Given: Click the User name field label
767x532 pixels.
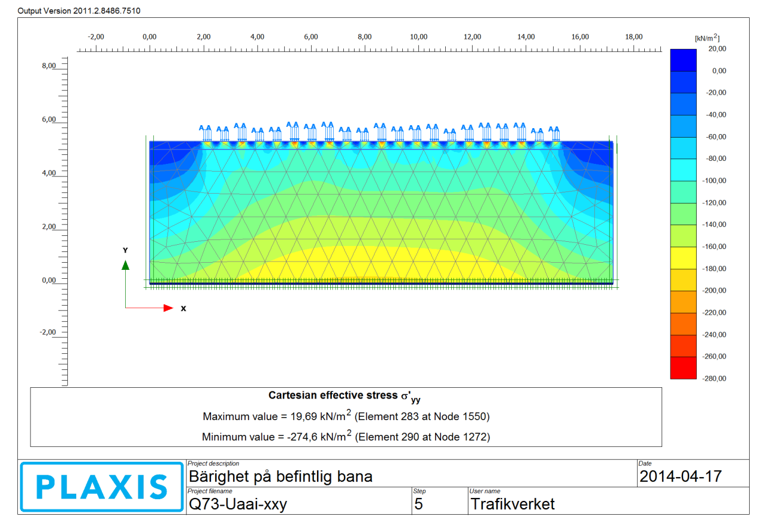Looking at the screenshot, I should [484, 491].
